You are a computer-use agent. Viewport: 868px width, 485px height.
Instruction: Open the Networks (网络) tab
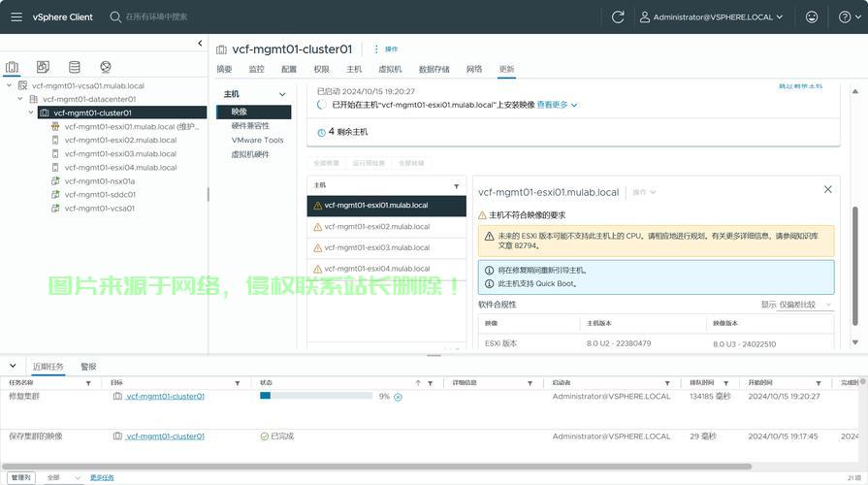[474, 69]
